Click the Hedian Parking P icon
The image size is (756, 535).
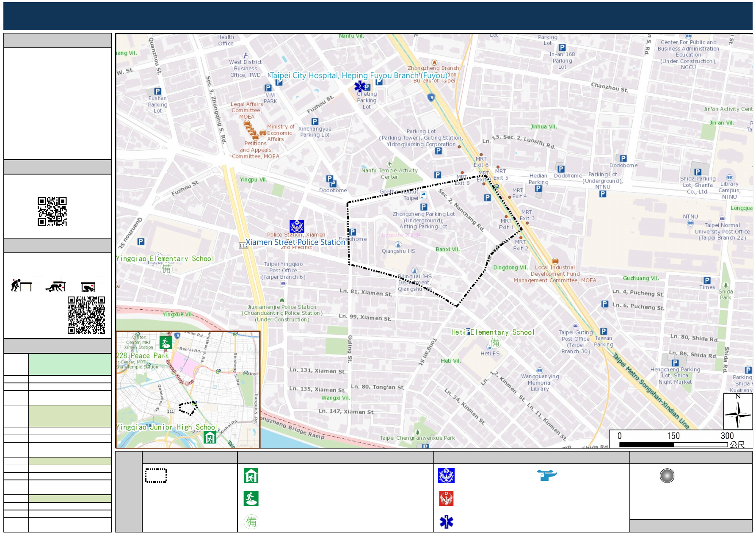(x=538, y=188)
